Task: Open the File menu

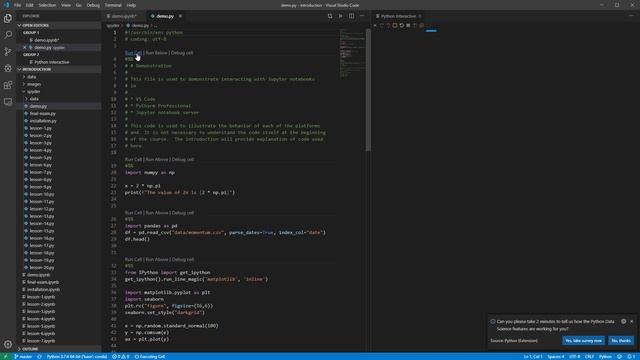Action: point(17,5)
